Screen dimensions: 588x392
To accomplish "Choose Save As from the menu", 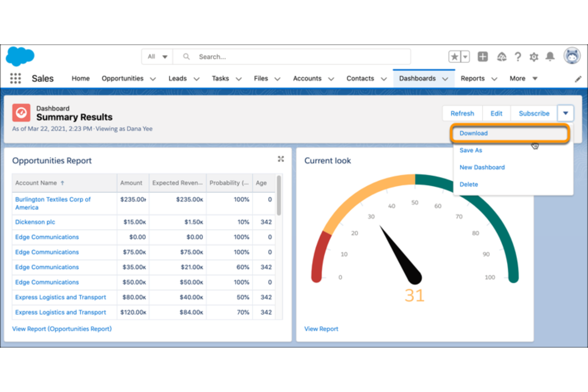I will pos(471,150).
